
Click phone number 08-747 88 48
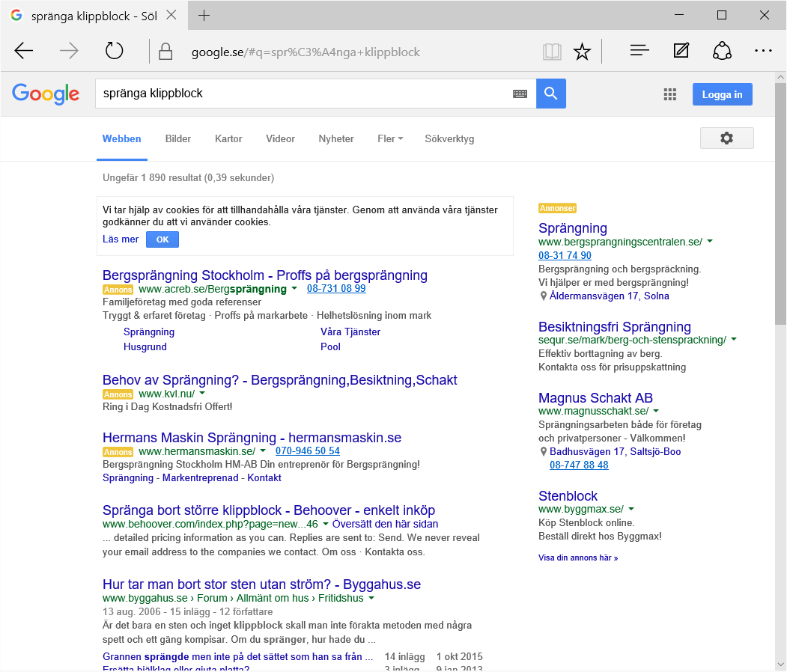579,465
